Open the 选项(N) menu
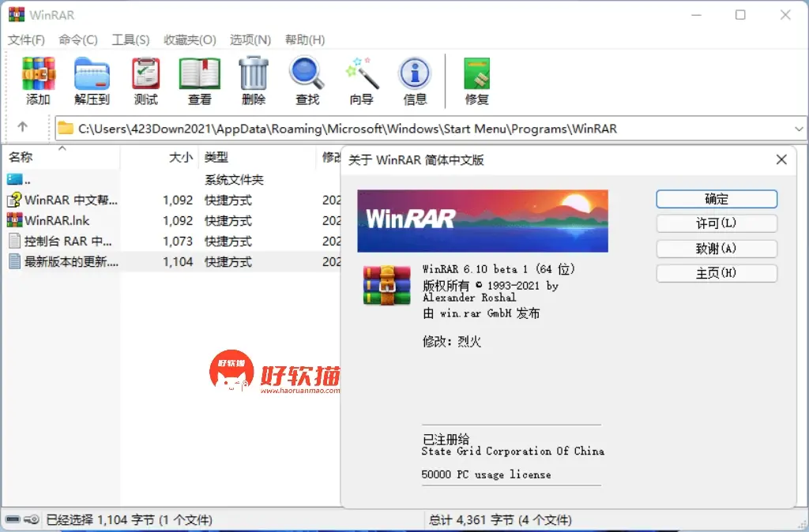 pos(250,39)
